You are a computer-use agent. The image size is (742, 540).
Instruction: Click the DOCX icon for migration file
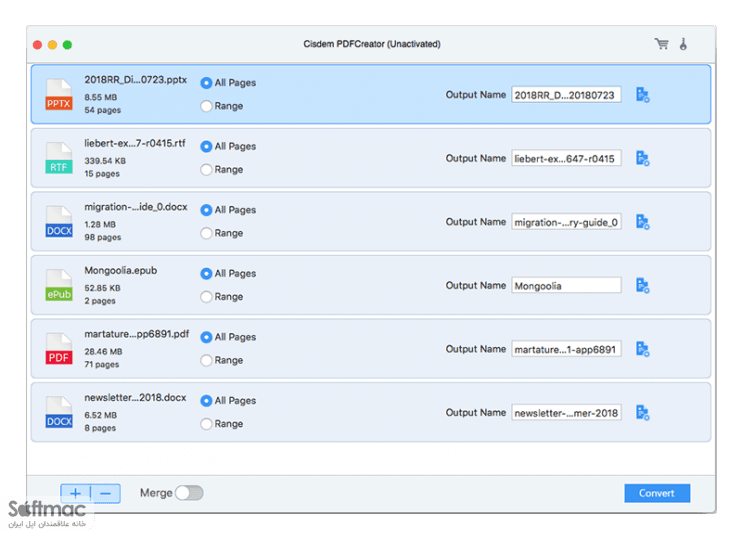(x=59, y=221)
